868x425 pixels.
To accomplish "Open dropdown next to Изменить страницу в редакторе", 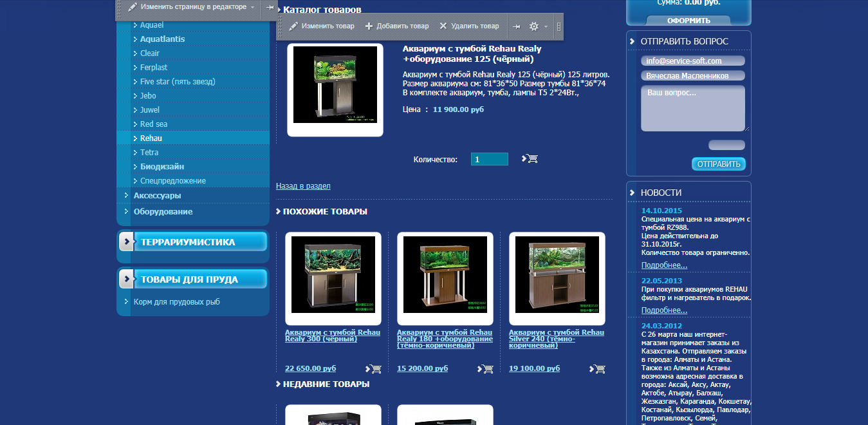I will click(252, 7).
